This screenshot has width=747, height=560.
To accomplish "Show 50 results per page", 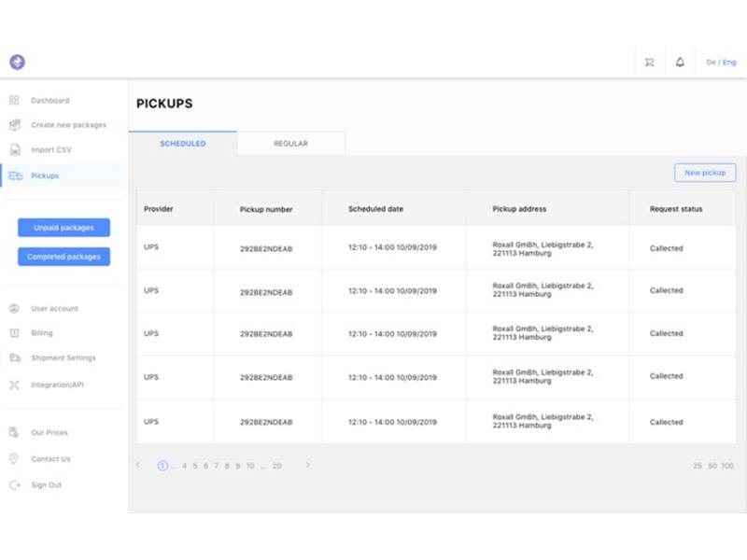I will click(712, 466).
